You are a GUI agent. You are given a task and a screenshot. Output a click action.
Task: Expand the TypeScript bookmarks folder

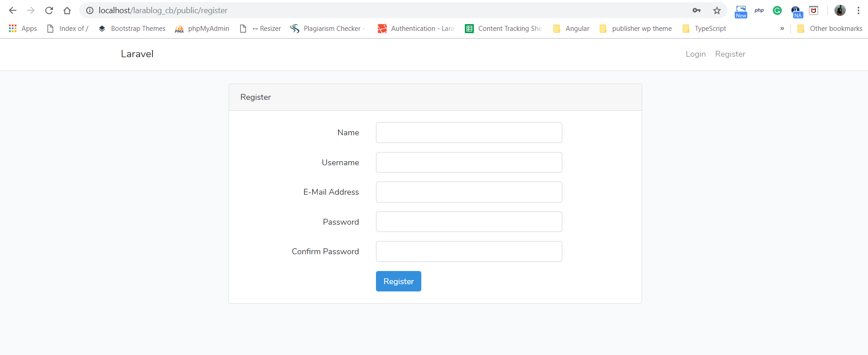pyautogui.click(x=704, y=28)
